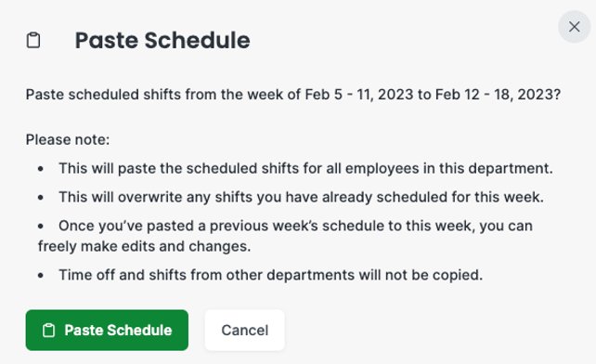Click the "Feb 5 - 11, 2023" source week text
Image resolution: width=596 pixels, height=364 pixels.
click(x=359, y=95)
